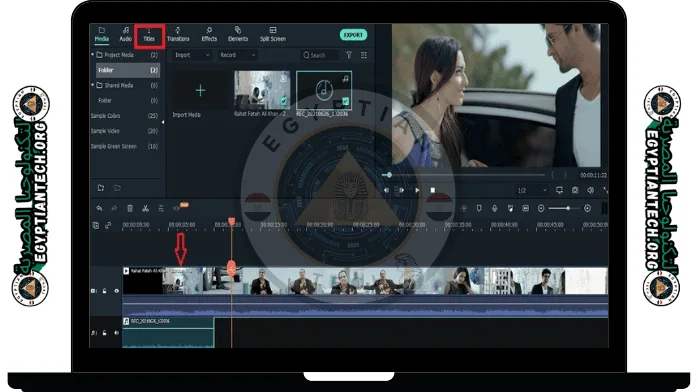
Task: Open the Effects tab
Action: click(x=209, y=35)
